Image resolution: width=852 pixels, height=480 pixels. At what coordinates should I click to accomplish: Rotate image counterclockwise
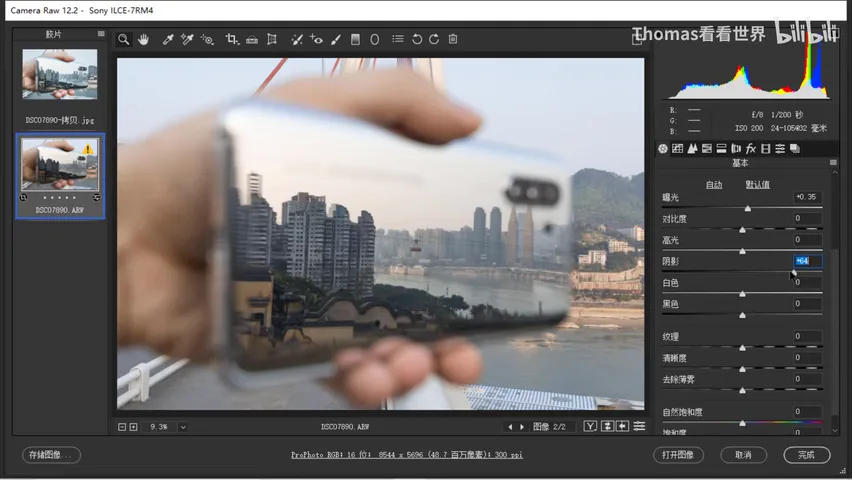click(x=417, y=39)
